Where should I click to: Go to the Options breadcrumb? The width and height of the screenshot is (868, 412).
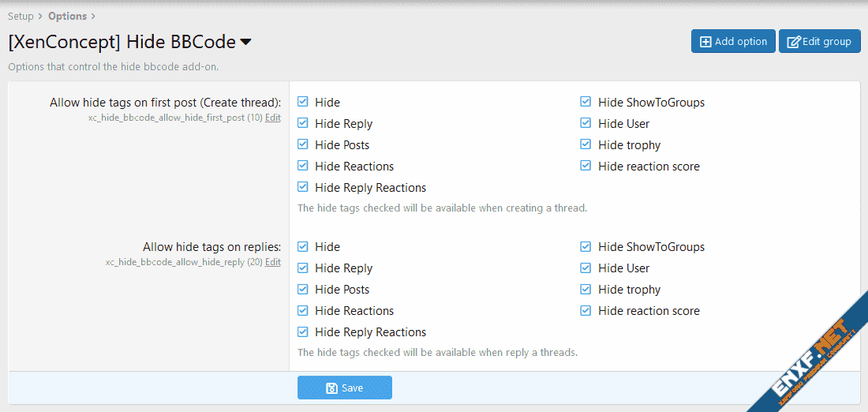click(67, 16)
